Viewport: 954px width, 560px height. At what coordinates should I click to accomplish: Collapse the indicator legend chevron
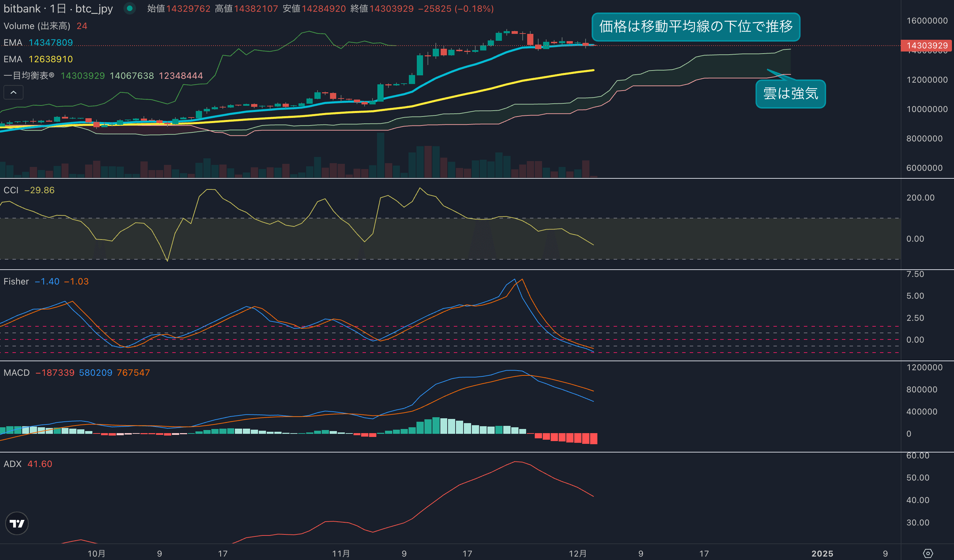(13, 92)
